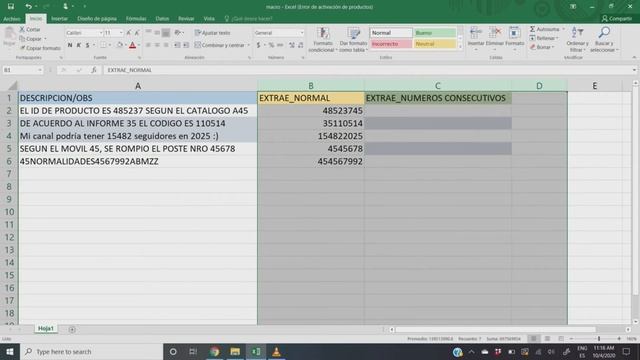Switch to the Fórmulas tab

[x=136, y=19]
